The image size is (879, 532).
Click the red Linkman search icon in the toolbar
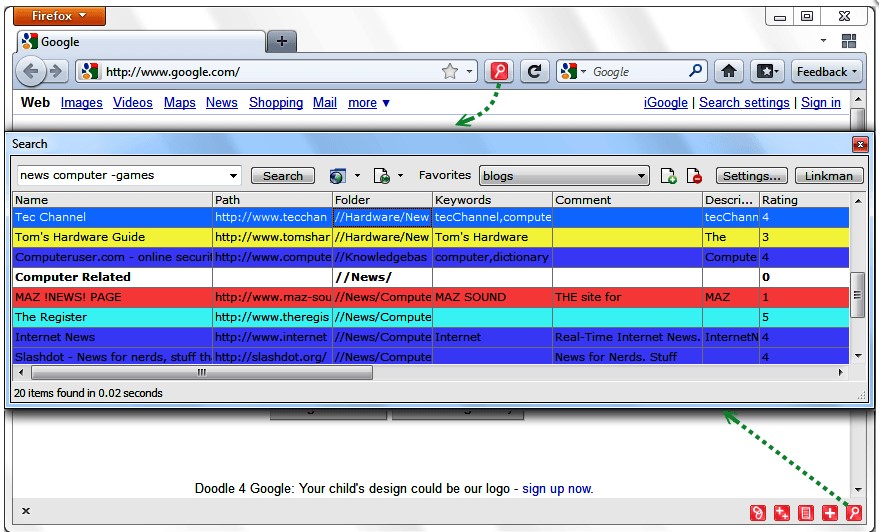pos(498,71)
